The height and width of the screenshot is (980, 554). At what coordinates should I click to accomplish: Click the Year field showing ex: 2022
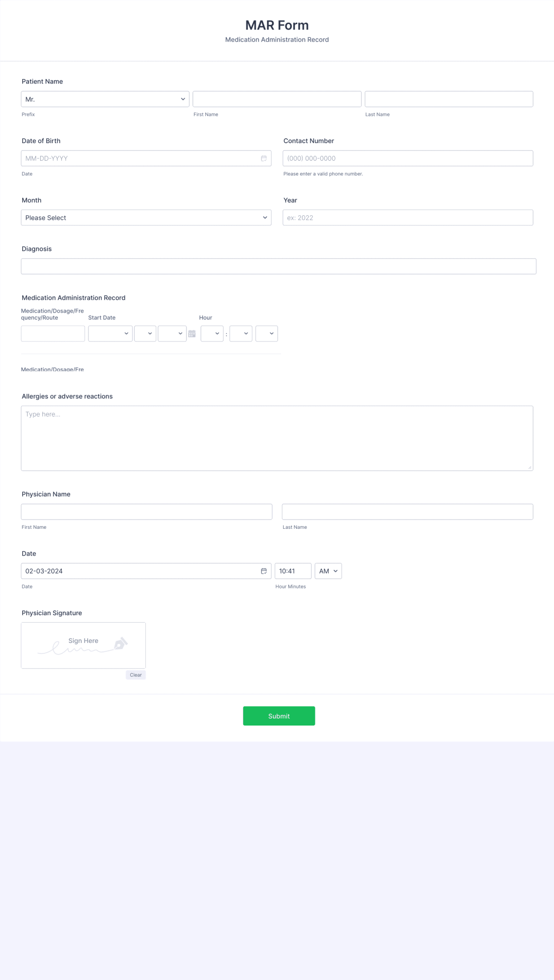point(408,218)
